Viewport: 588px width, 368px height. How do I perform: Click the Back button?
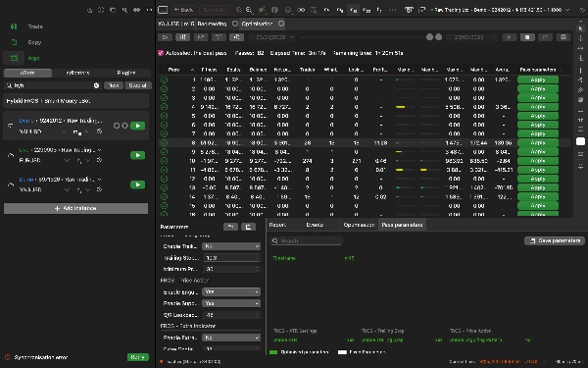[x=183, y=10]
